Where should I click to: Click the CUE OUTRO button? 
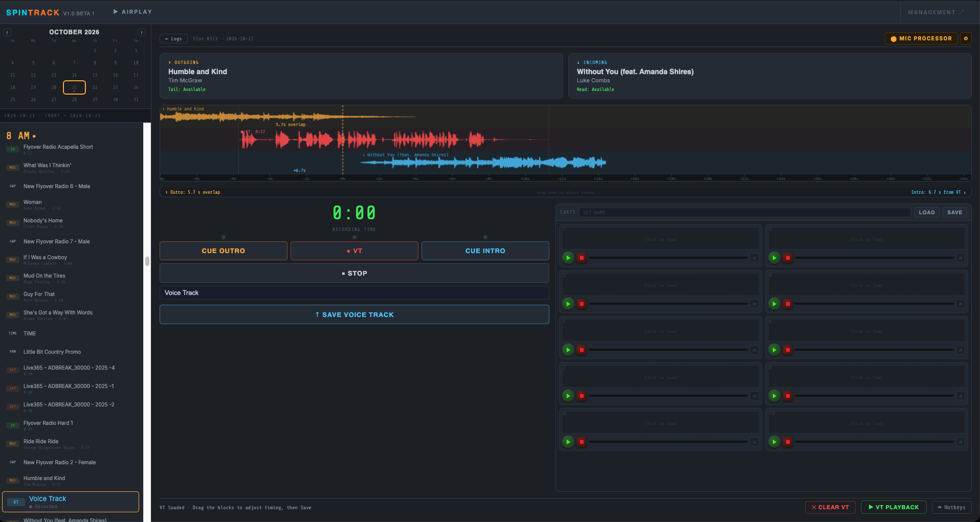coord(224,251)
